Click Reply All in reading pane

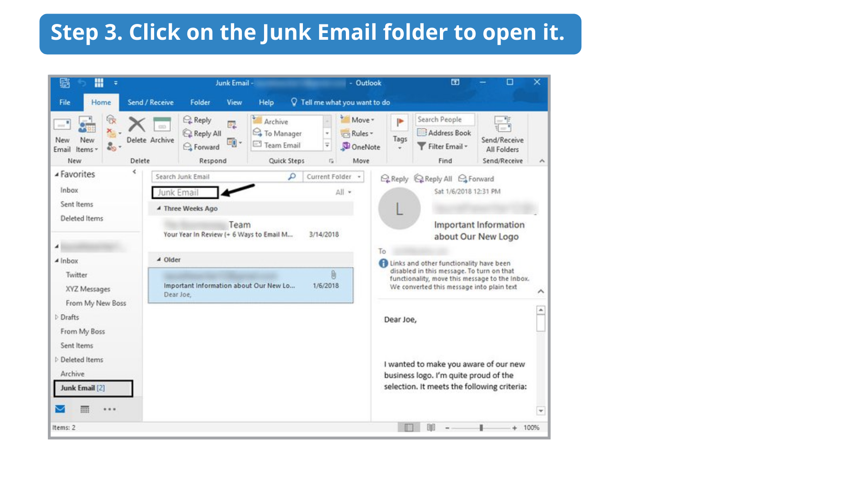(433, 179)
